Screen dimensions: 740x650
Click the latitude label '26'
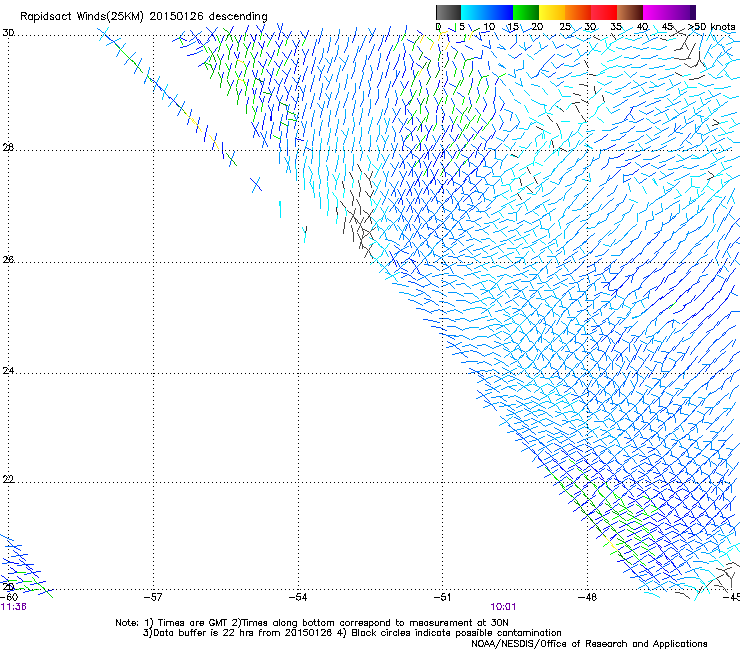click(8, 260)
